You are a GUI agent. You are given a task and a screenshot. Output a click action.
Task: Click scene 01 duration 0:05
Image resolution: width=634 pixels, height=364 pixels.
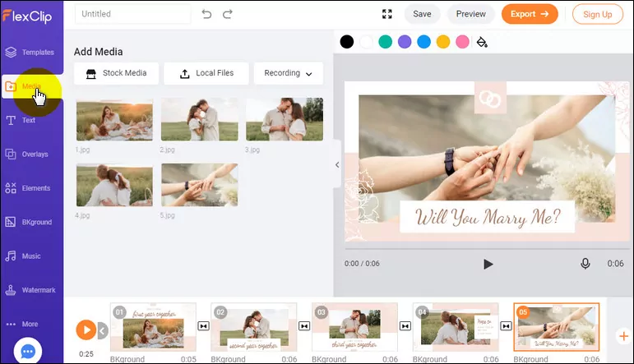click(x=188, y=359)
